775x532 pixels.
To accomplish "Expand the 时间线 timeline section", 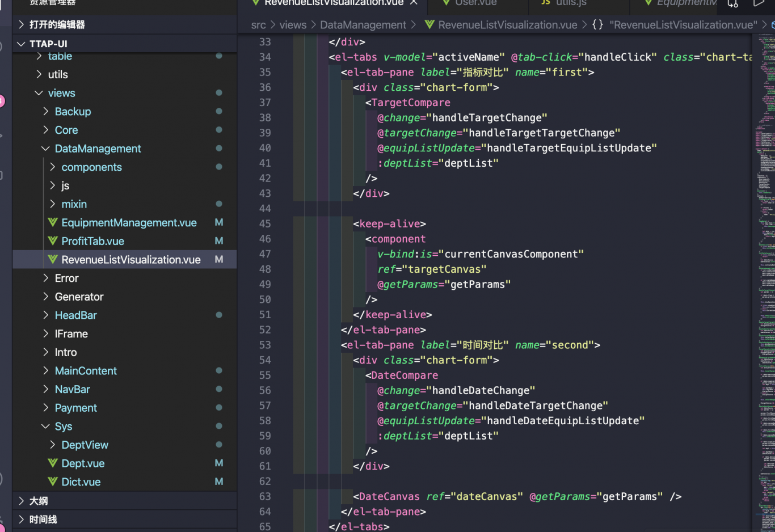I will (x=125, y=519).
